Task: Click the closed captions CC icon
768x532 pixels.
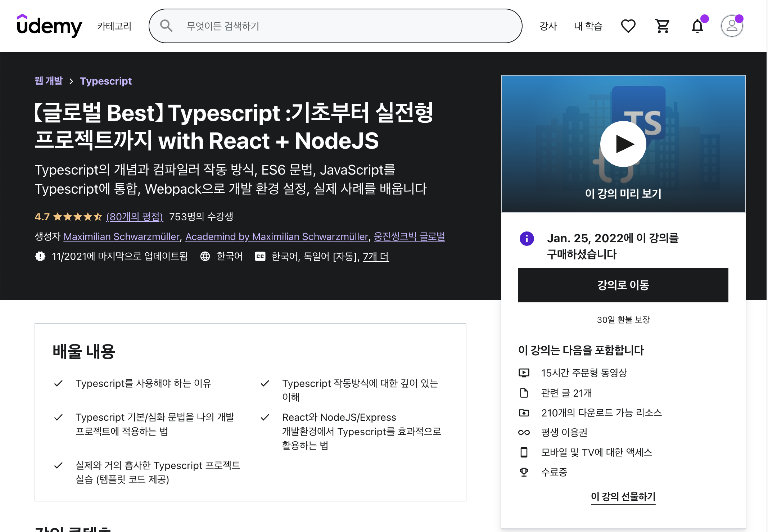Action: [x=260, y=256]
